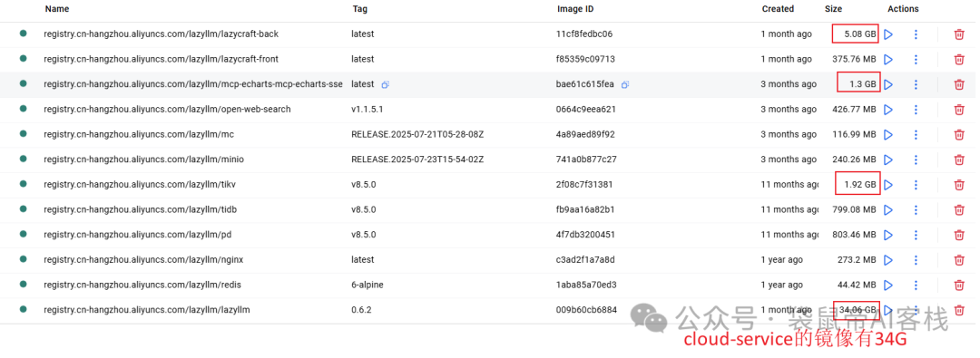
Task: Click the in-use status dot for redis
Action: (x=23, y=285)
